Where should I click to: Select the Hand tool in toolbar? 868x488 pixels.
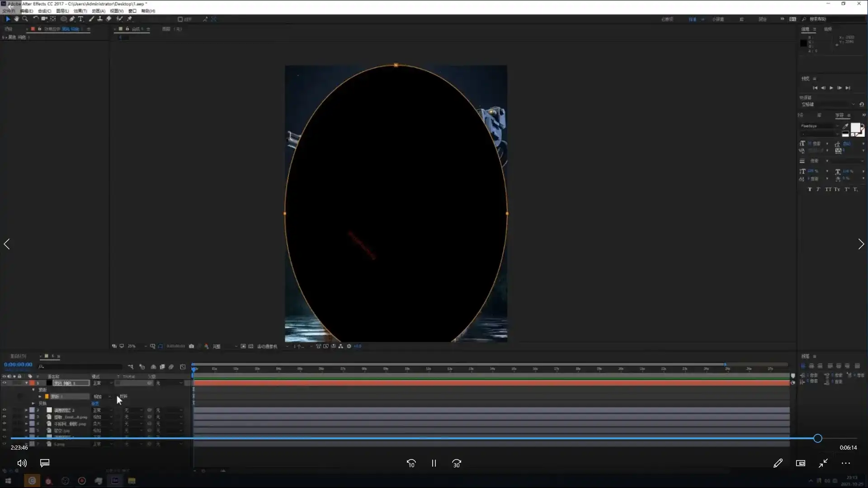pyautogui.click(x=16, y=19)
